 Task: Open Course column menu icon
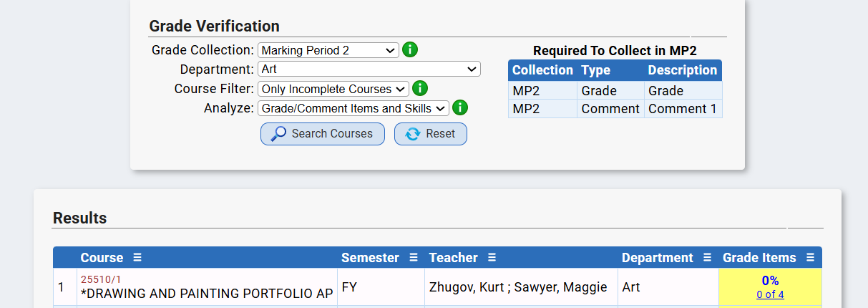[137, 258]
